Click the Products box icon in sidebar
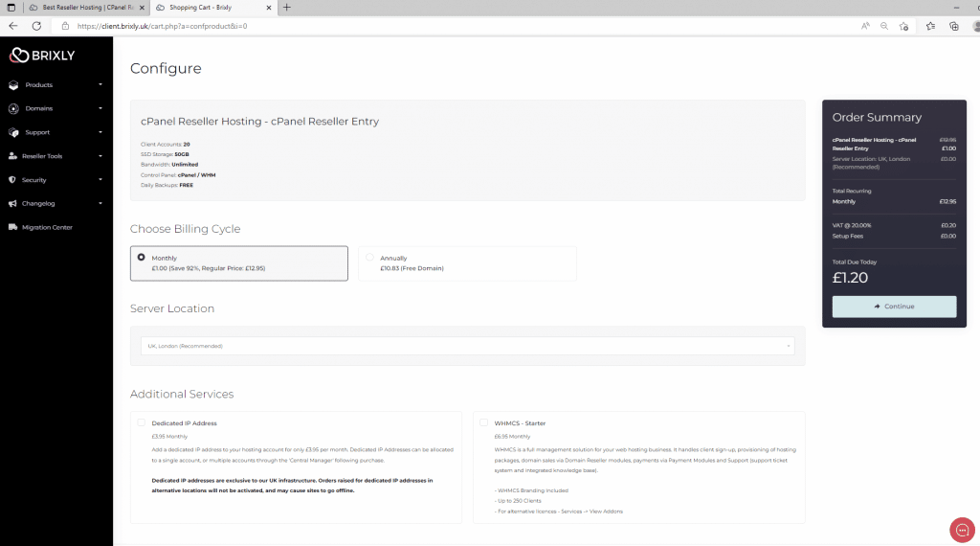The image size is (980, 546). tap(13, 85)
